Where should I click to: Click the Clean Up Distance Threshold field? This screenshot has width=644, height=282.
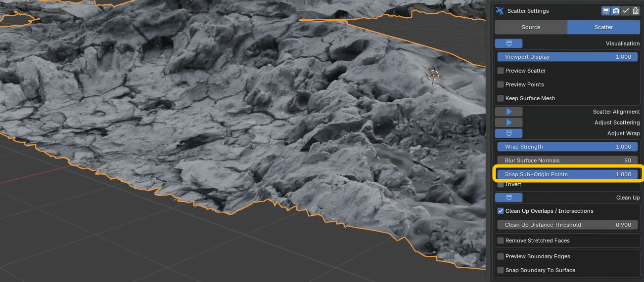pyautogui.click(x=567, y=225)
